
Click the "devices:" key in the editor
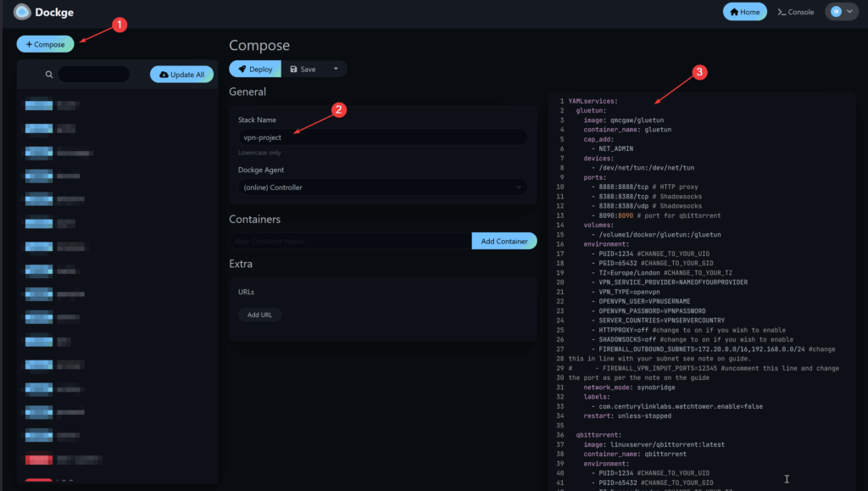click(x=598, y=159)
